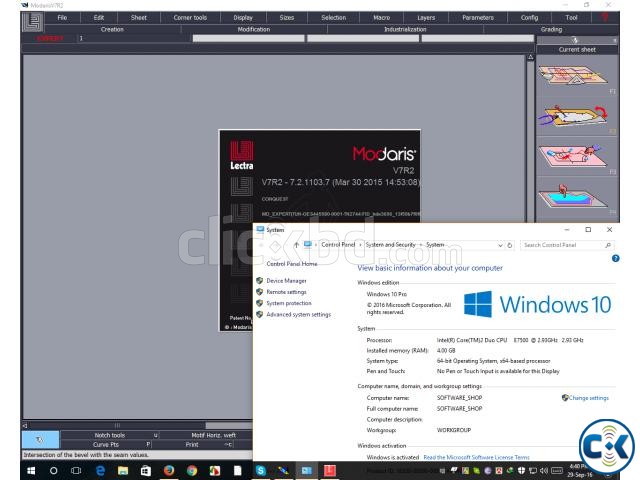Open Cortana search circle on the taskbar
This screenshot has height=480, width=640.
click(x=53, y=470)
